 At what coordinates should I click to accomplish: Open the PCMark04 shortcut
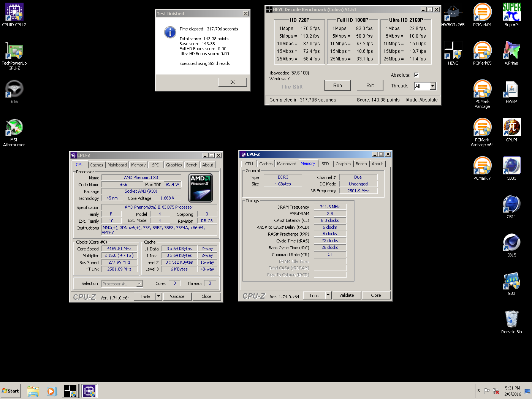482,15
